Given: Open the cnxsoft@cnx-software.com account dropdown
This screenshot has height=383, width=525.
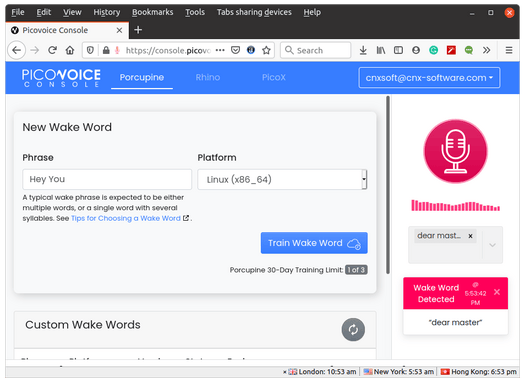Looking at the screenshot, I should (429, 78).
